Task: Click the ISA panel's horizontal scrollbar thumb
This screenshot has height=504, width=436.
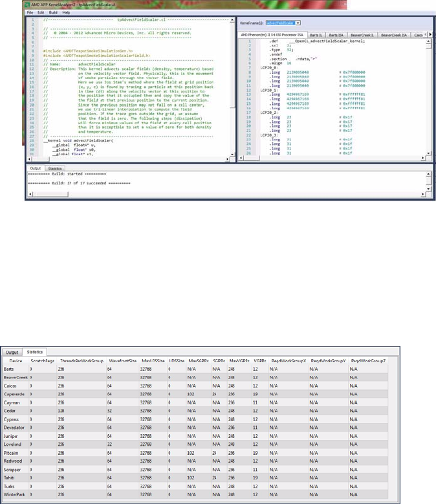Action: [x=252, y=158]
